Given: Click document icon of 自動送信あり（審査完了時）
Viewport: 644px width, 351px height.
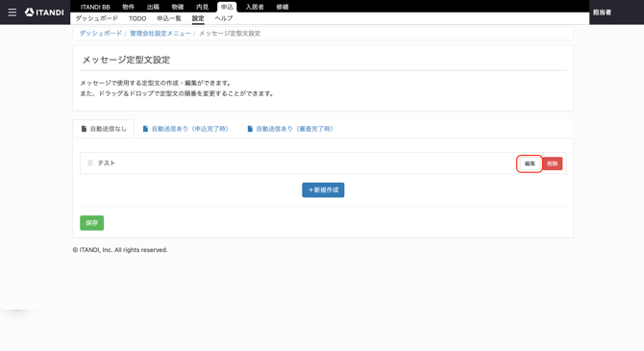Looking at the screenshot, I should click(x=250, y=129).
